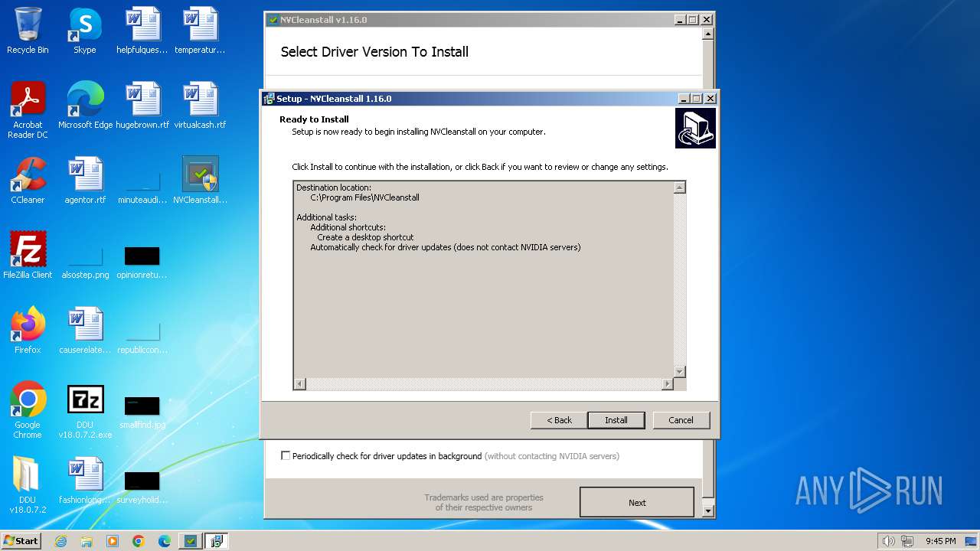Minimize the Setup NVCleanstall window

pyautogui.click(x=683, y=99)
